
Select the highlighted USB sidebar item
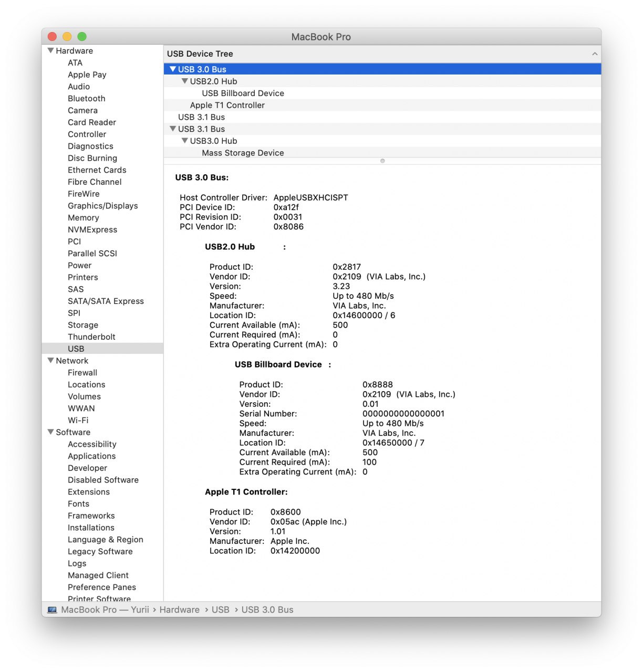click(102, 349)
